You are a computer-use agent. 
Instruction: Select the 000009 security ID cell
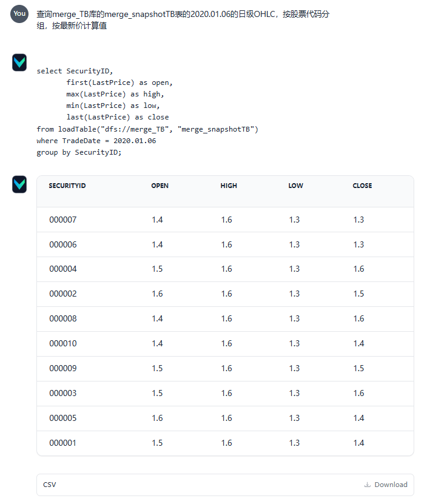tap(63, 368)
